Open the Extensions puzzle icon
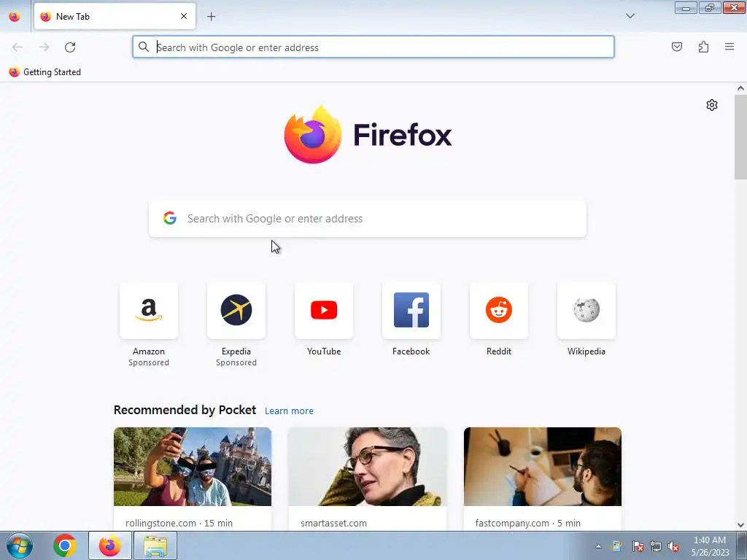The height and width of the screenshot is (560, 747). pyautogui.click(x=703, y=47)
